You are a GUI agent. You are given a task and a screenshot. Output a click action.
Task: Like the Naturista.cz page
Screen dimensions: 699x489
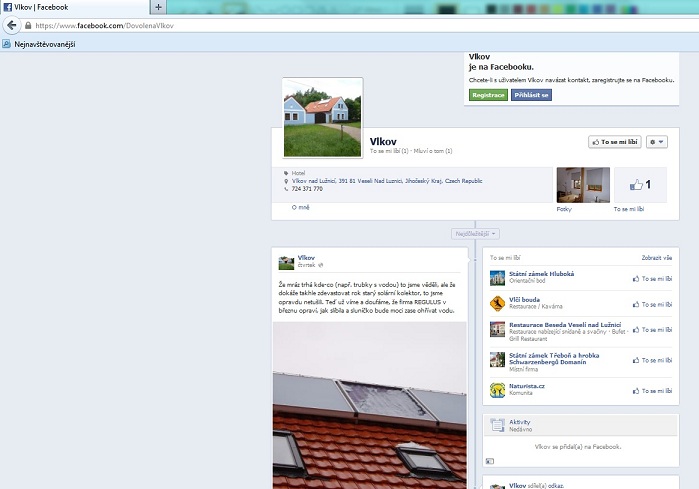(x=652, y=391)
